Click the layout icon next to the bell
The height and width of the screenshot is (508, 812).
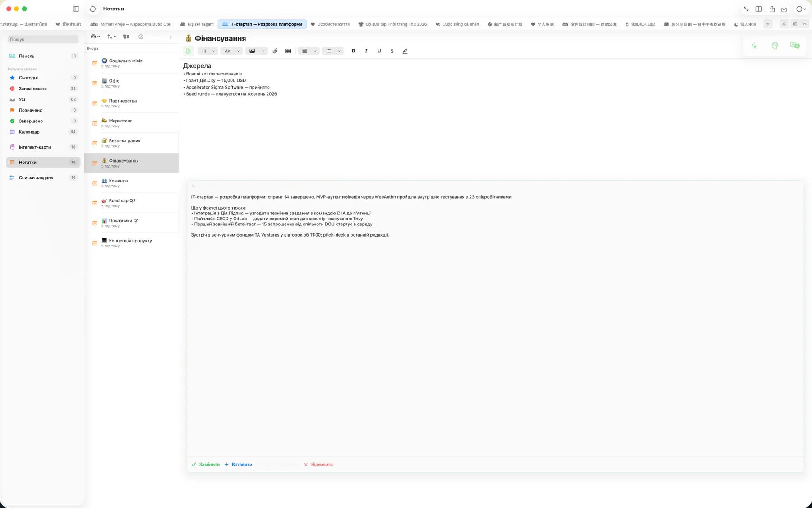pyautogui.click(x=795, y=24)
